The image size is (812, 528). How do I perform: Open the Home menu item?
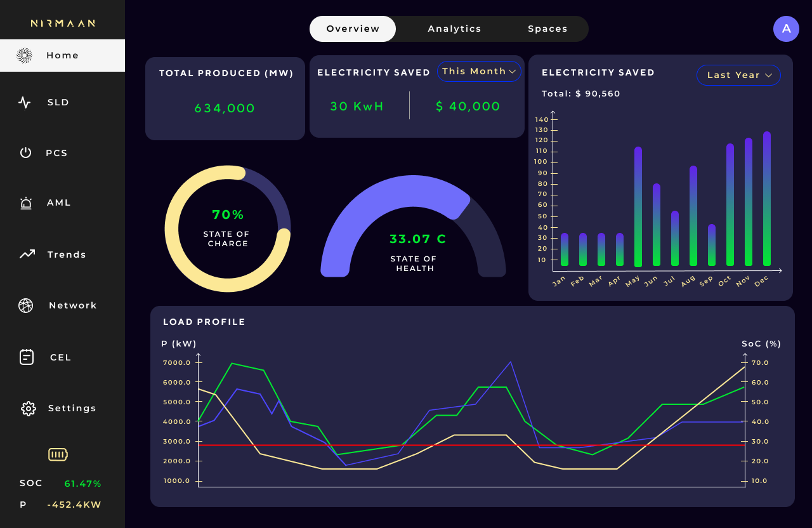tap(62, 55)
